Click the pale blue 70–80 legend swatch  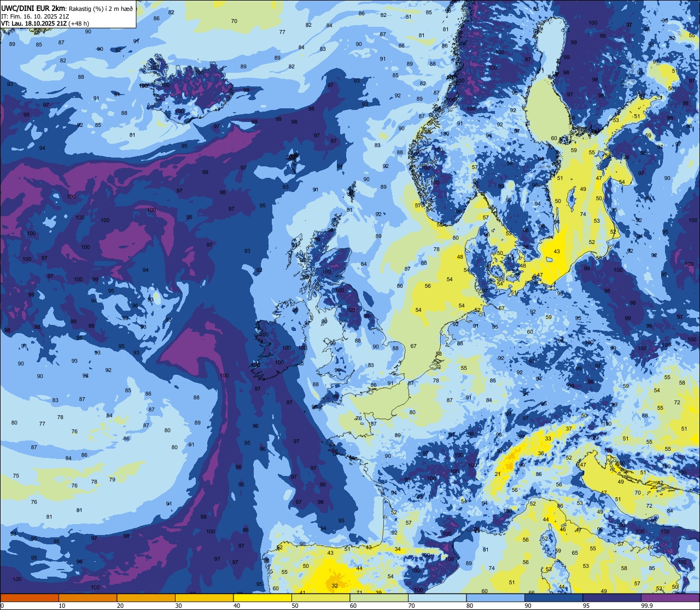[437, 597]
